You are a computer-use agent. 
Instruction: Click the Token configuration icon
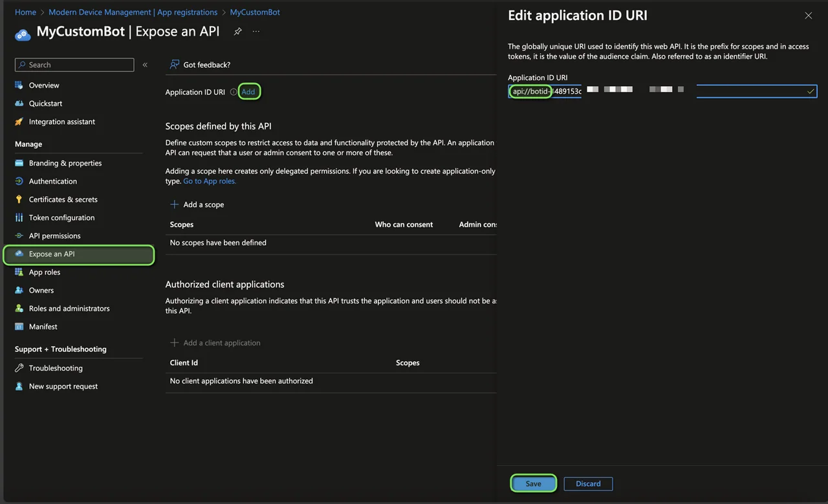[19, 217]
